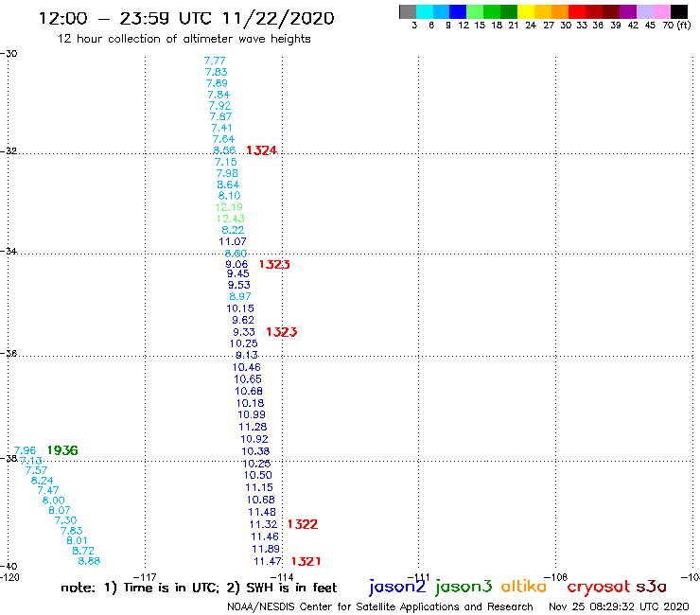
Task: Click the '24' legend scale label
Action: coord(531,26)
